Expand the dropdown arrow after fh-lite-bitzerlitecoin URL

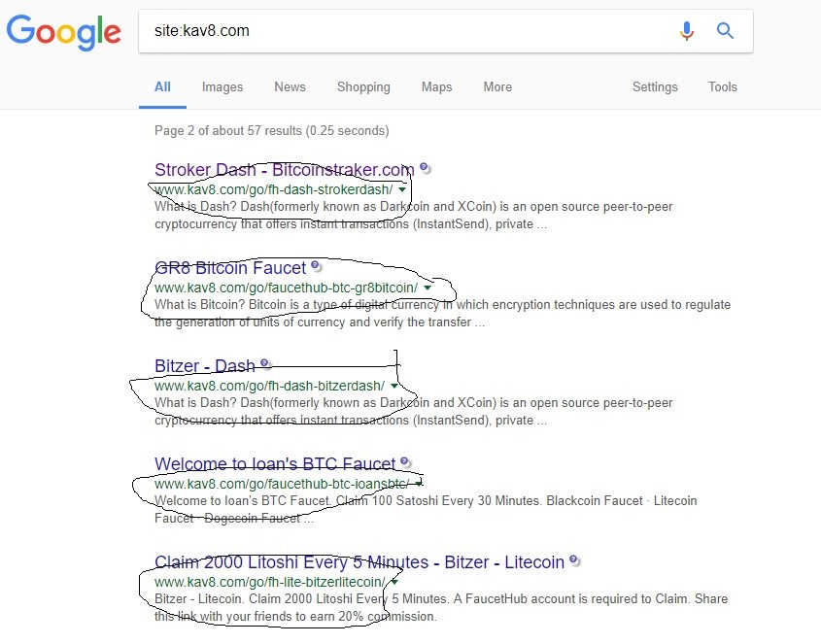coord(394,582)
